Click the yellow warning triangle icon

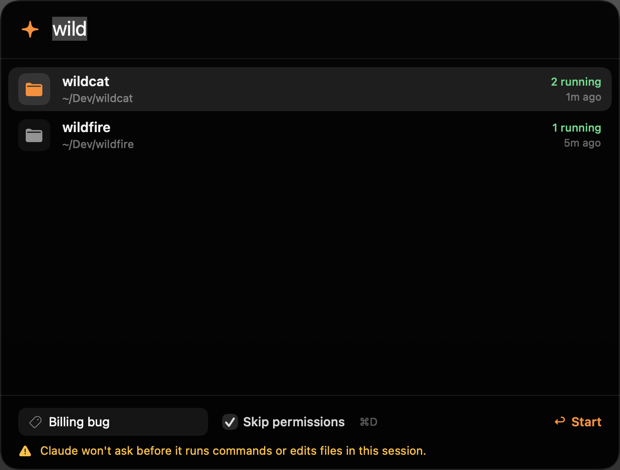pyautogui.click(x=25, y=451)
